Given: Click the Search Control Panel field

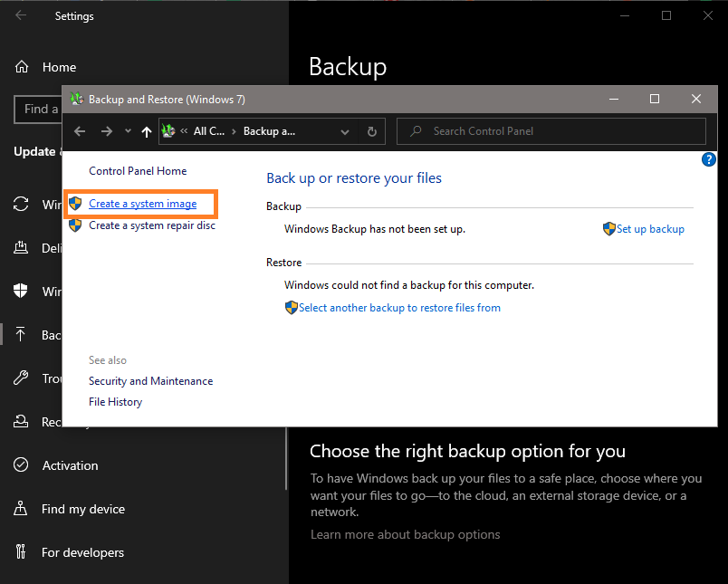Looking at the screenshot, I should coord(551,131).
